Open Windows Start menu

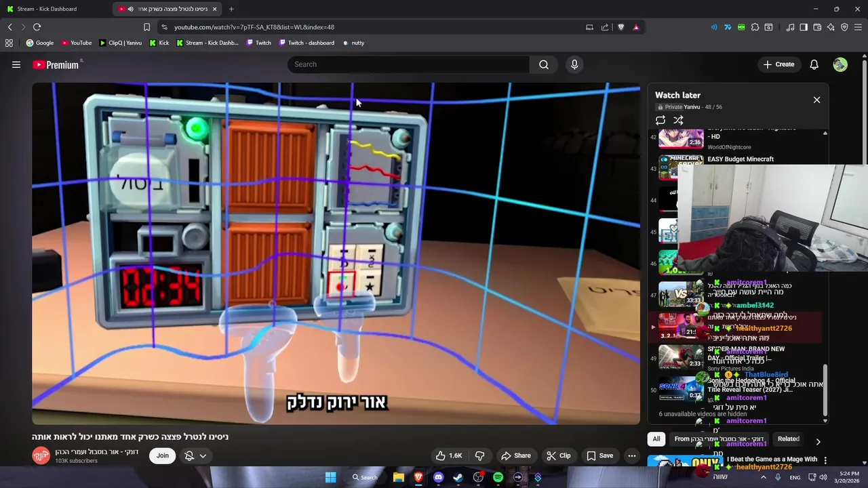tap(330, 477)
